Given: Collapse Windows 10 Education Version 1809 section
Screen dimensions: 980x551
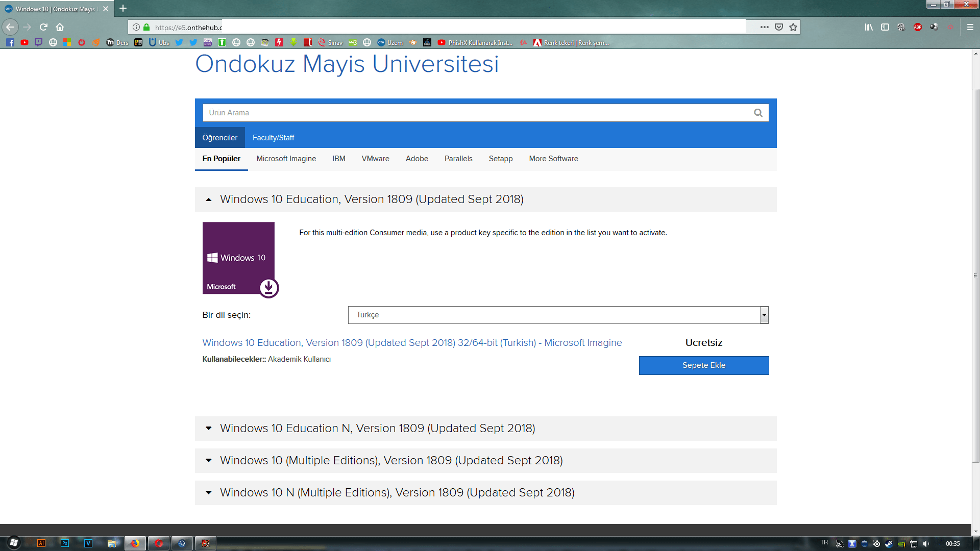Looking at the screenshot, I should pyautogui.click(x=208, y=199).
